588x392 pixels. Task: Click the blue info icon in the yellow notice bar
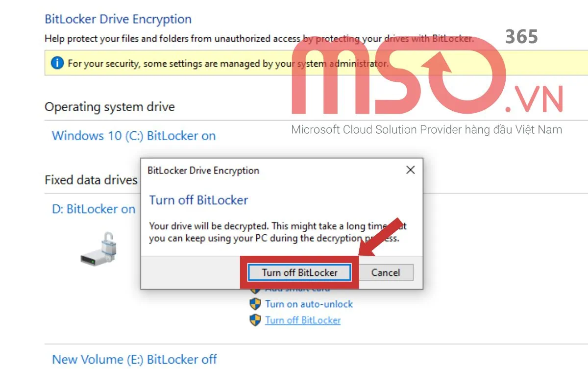57,63
